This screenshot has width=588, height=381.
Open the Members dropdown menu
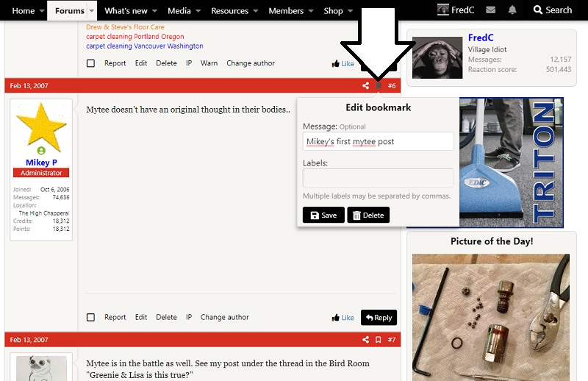312,11
